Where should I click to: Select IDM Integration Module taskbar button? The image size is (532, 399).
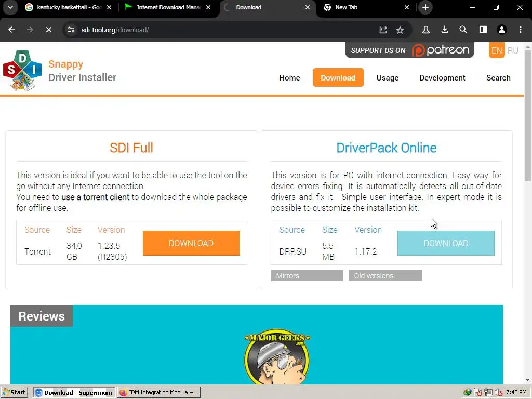pyautogui.click(x=159, y=393)
